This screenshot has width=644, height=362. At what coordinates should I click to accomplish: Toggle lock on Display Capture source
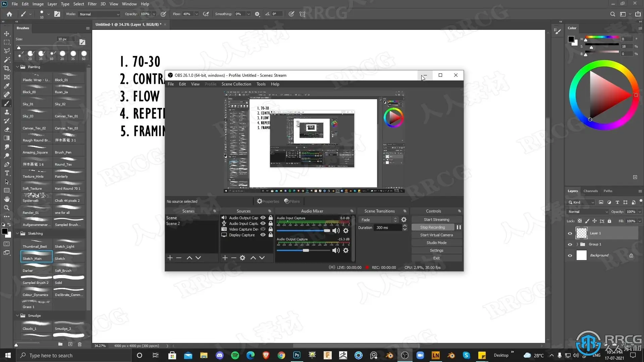pyautogui.click(x=271, y=235)
